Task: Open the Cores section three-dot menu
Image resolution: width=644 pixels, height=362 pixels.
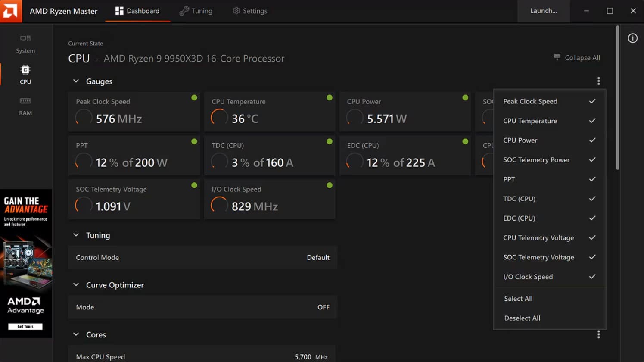Action: [598, 334]
